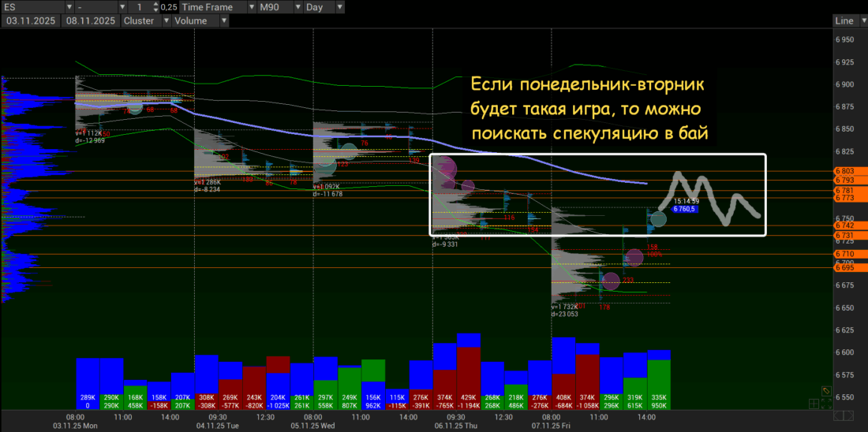The height and width of the screenshot is (432, 868).
Task: Click the start date field 03.11.2025
Action: point(31,21)
